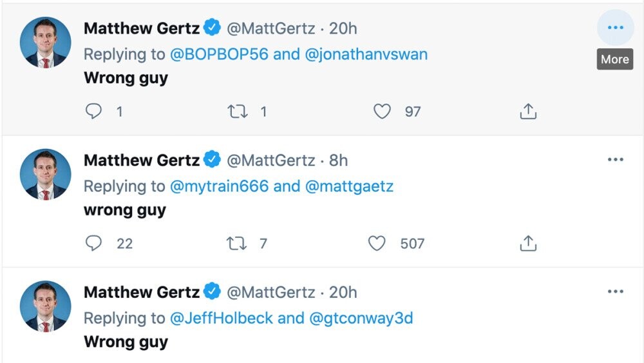Share the tweet replying to @mytrain666

coord(528,243)
